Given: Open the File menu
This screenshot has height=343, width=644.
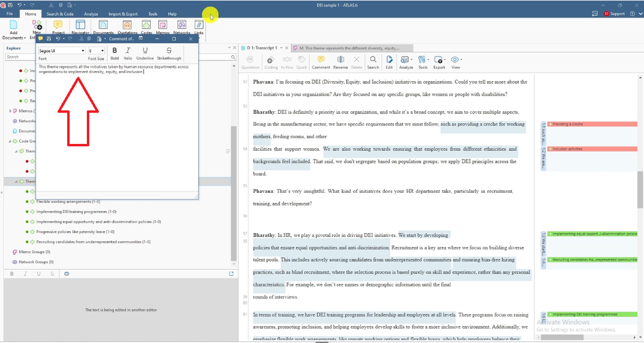Looking at the screenshot, I should pos(9,14).
